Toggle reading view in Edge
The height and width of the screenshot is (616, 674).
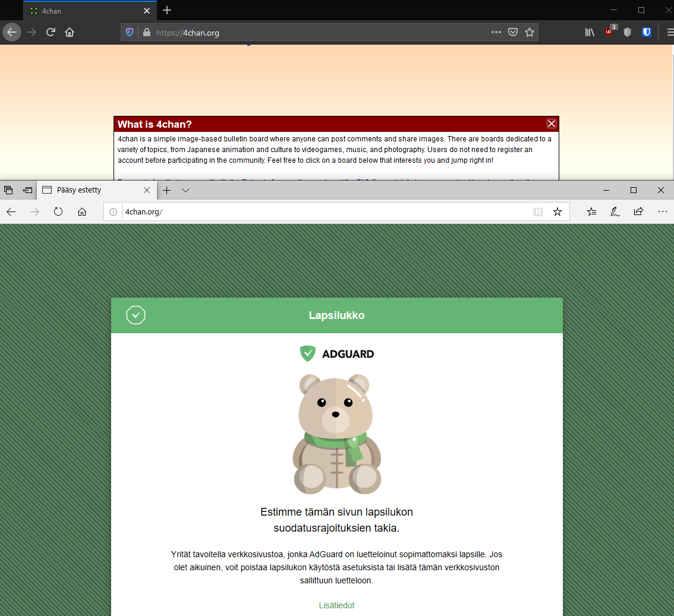(538, 212)
